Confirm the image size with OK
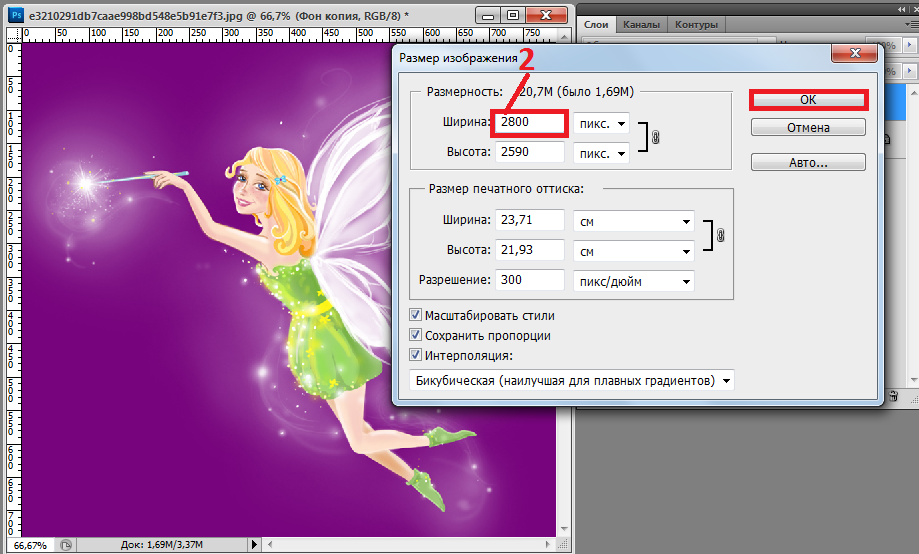Screen dimensions: 919x554 point(808,100)
